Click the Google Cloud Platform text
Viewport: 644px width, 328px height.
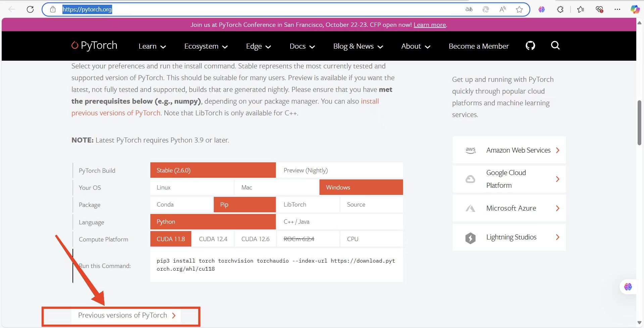tap(506, 179)
